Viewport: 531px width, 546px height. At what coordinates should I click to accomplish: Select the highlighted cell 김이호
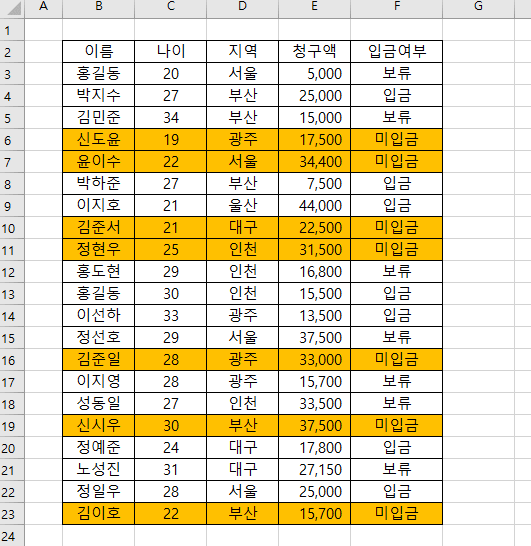(x=99, y=514)
